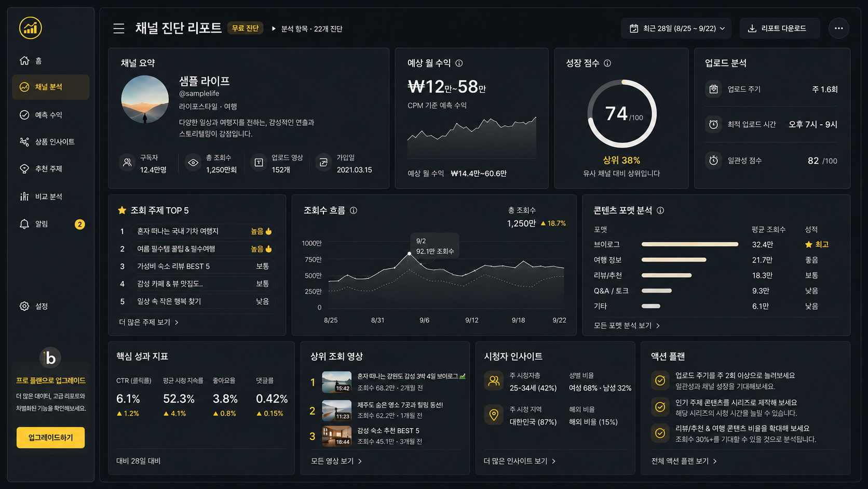The height and width of the screenshot is (489, 868).
Task: Open the 제주도 숨은 명소 video thumbnail
Action: pyautogui.click(x=336, y=411)
